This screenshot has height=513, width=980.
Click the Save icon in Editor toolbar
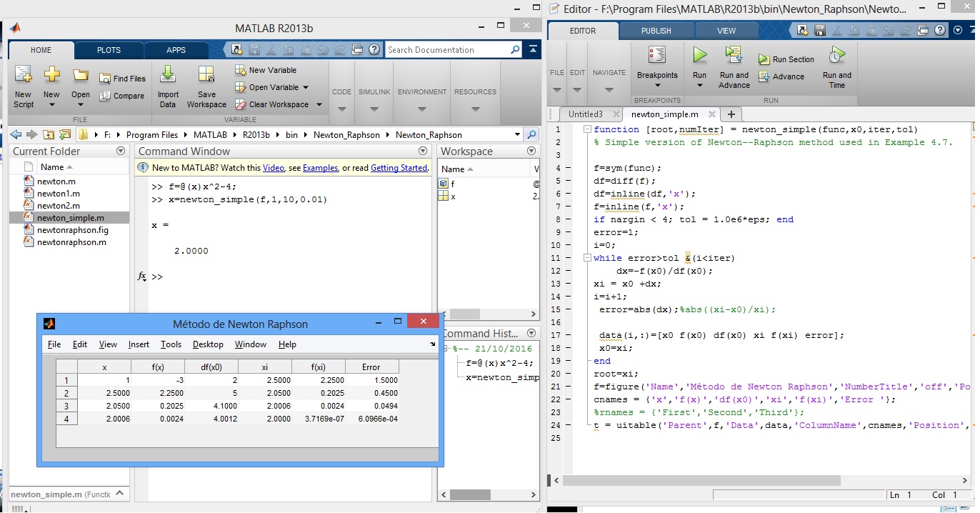[819, 31]
